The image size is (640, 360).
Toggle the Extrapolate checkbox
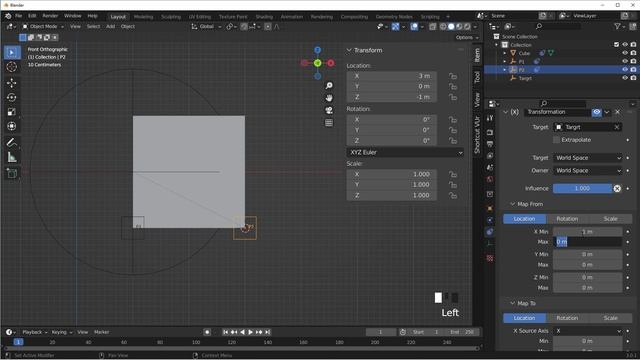click(x=556, y=140)
